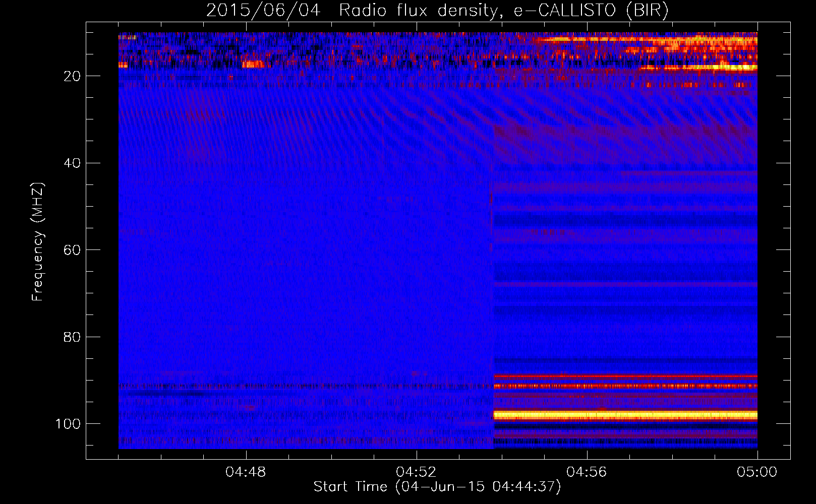
Task: Click the '100' frequency tick label
Action: pyautogui.click(x=68, y=424)
